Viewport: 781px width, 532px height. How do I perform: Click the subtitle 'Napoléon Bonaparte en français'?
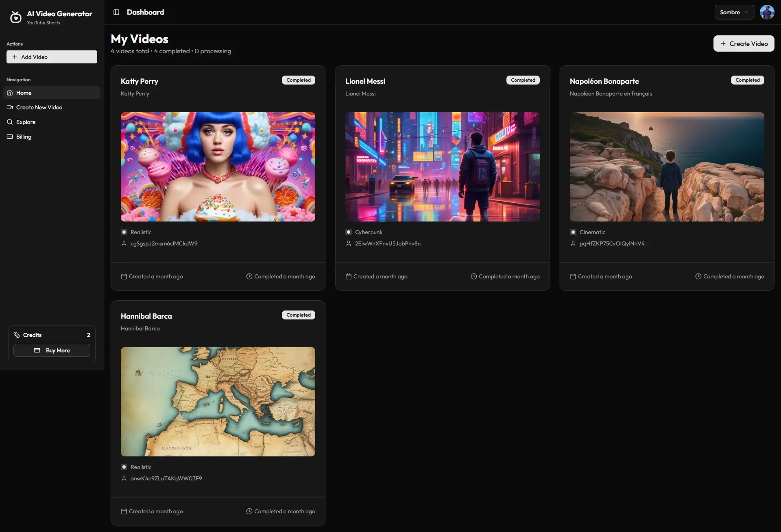click(611, 93)
